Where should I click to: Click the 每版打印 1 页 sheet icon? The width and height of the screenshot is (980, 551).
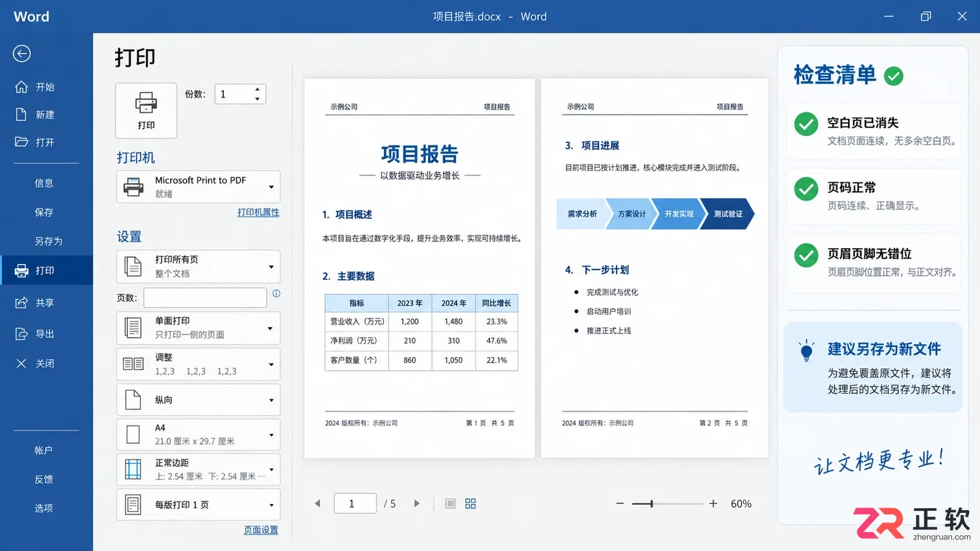(x=133, y=505)
